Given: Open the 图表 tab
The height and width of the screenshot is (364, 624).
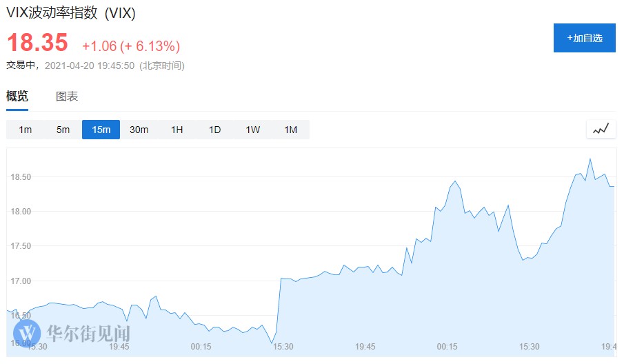Looking at the screenshot, I should (x=67, y=97).
